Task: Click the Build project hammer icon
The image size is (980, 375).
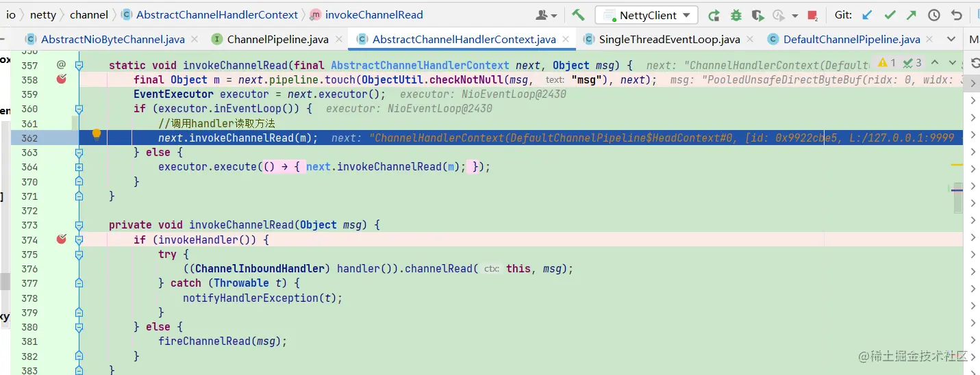Action: [x=578, y=15]
